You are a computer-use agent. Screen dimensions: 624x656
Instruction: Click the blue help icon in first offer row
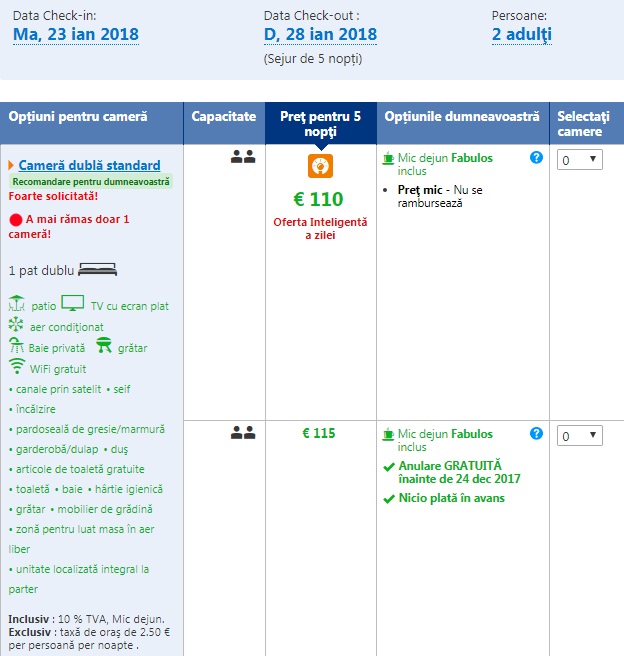coord(536,158)
